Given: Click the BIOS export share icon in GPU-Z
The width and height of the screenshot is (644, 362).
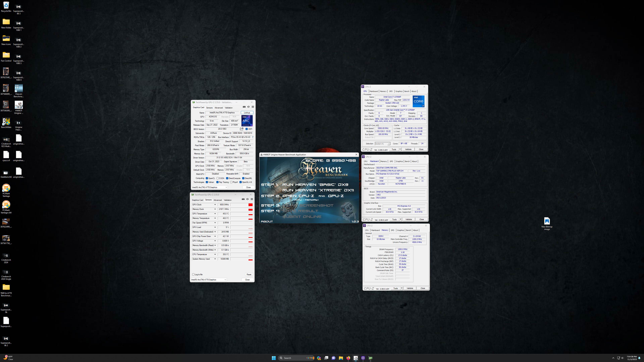Looking at the screenshot, I should pos(242,129).
